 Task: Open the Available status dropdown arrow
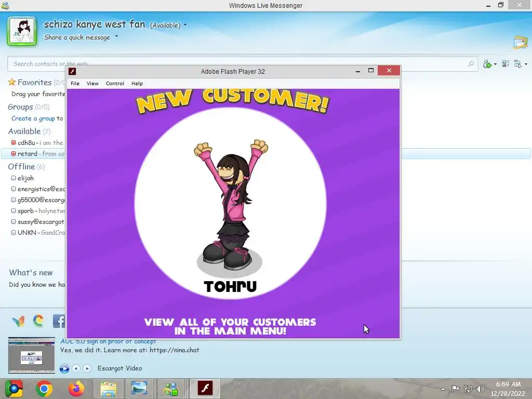(185, 25)
